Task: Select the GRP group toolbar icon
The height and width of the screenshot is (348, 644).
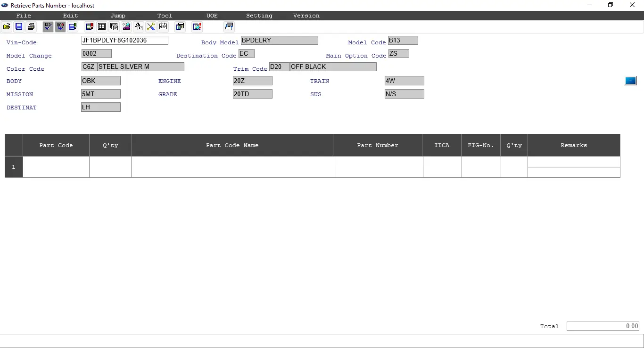Action: pyautogui.click(x=163, y=26)
